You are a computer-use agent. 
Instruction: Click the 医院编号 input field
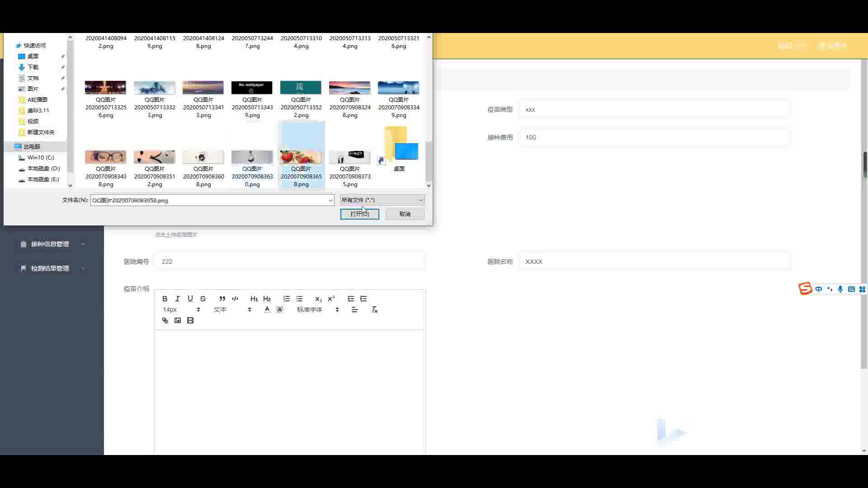coord(290,261)
